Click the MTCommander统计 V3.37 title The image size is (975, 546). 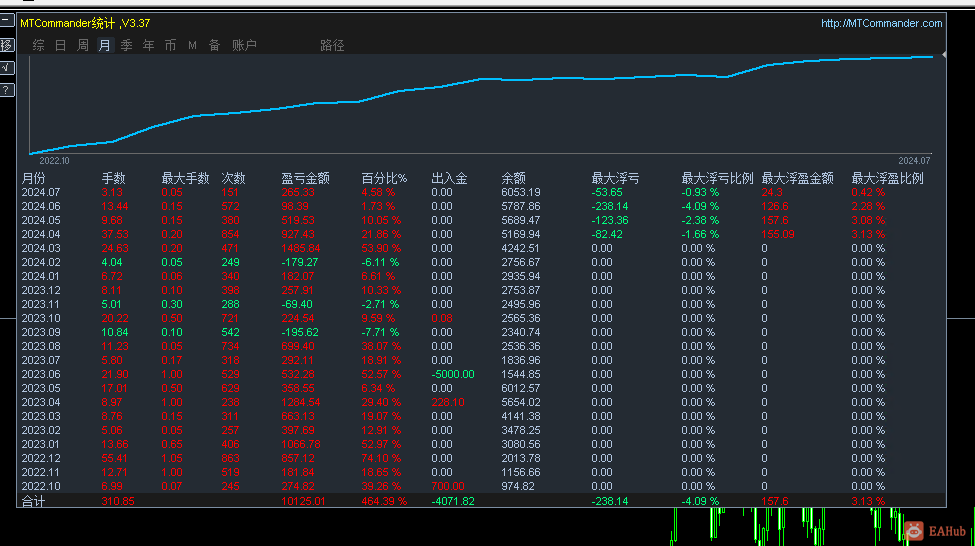pyautogui.click(x=85, y=24)
